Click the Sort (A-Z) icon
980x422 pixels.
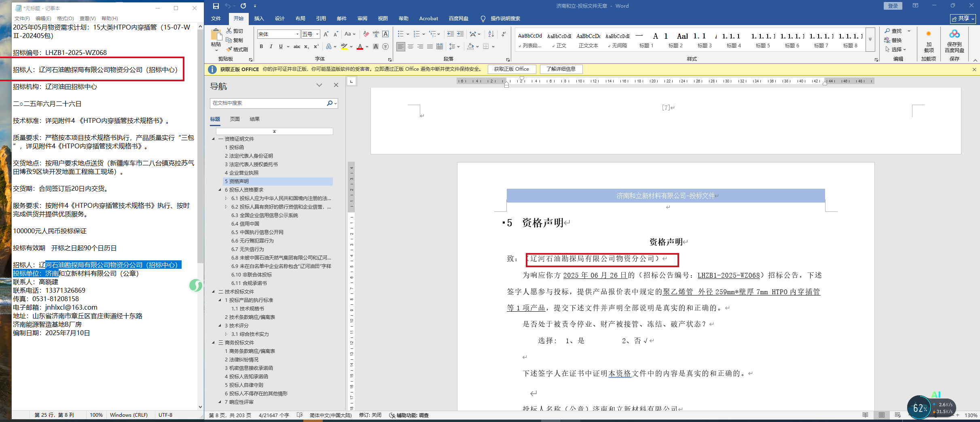[491, 34]
